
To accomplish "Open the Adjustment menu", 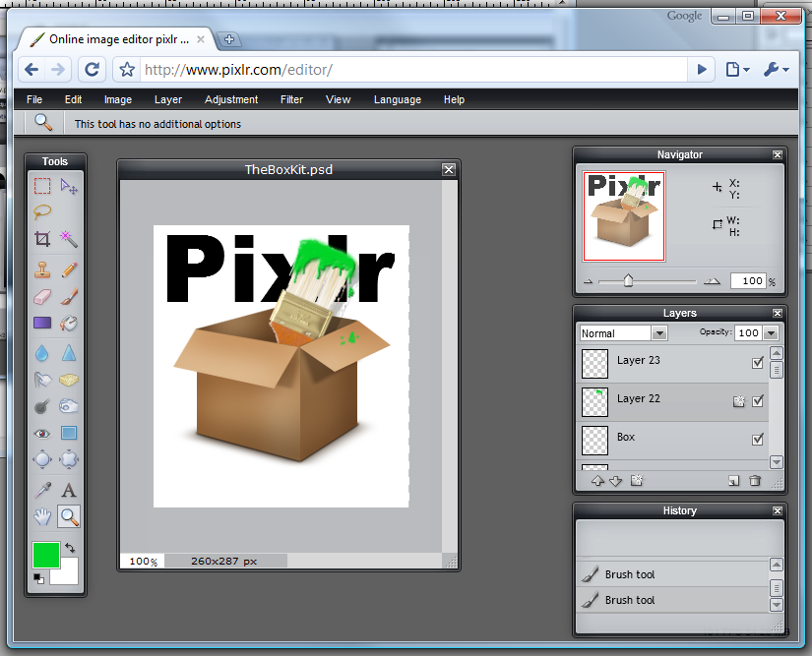I will pyautogui.click(x=231, y=99).
